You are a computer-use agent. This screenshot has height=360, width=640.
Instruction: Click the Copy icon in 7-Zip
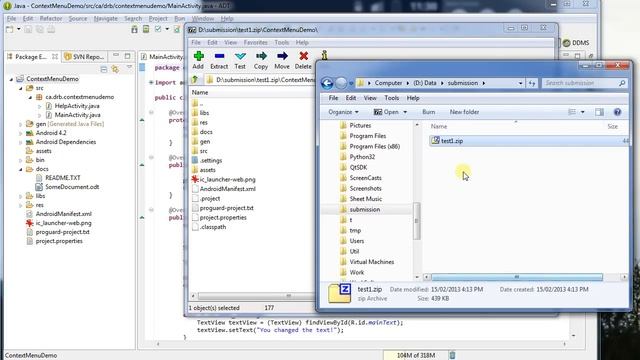pyautogui.click(x=261, y=56)
